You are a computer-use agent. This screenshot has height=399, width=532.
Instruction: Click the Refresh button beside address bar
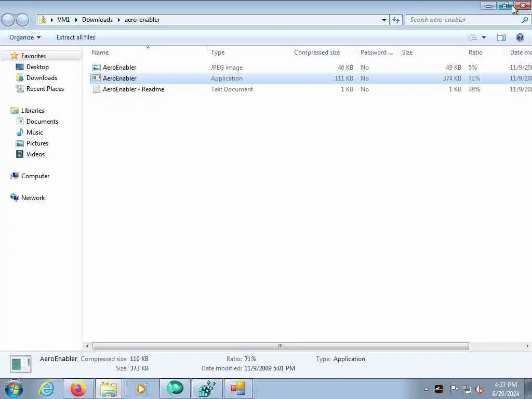pos(396,20)
